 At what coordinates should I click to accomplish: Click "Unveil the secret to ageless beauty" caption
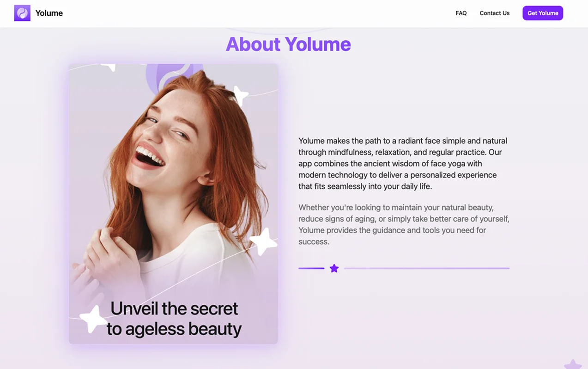(x=174, y=319)
